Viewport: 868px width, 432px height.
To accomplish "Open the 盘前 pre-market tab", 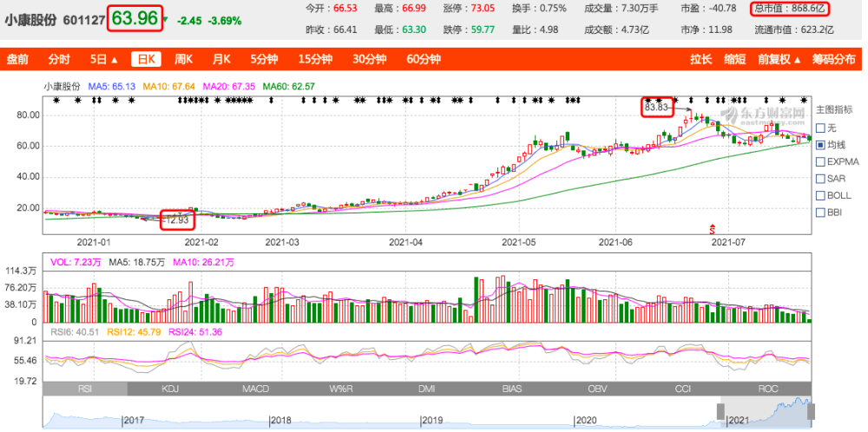I will point(17,60).
